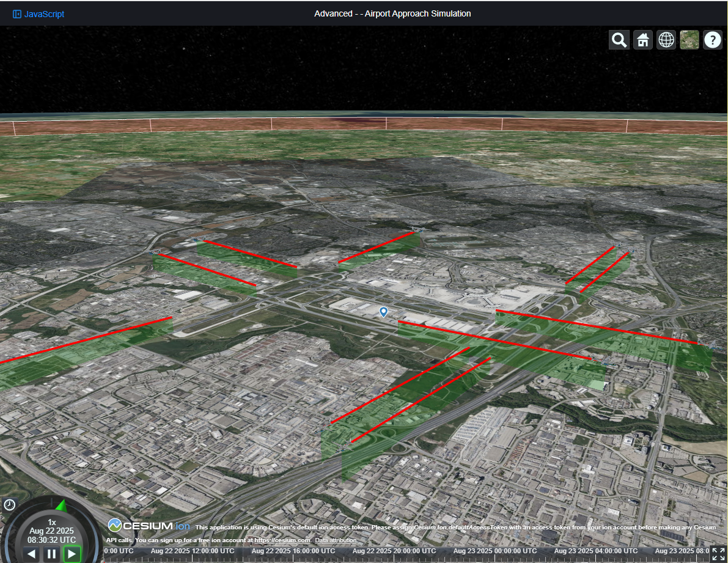Click the Aug 22 2025 date readout
The height and width of the screenshot is (563, 728).
pyautogui.click(x=51, y=531)
